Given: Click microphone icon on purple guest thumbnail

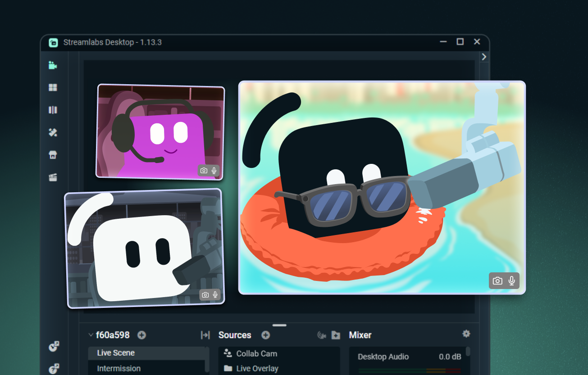Looking at the screenshot, I should pyautogui.click(x=214, y=171).
